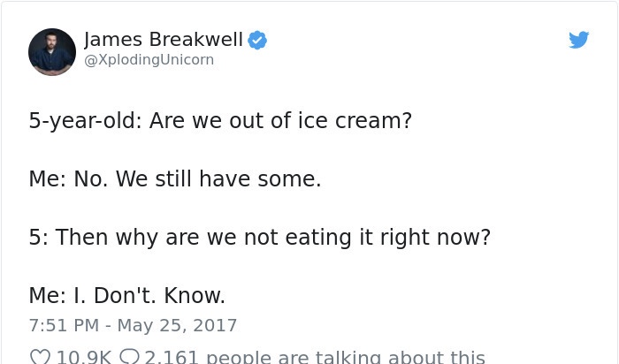
Task: Click the word "Know." ending the tweet
Action: click(195, 295)
